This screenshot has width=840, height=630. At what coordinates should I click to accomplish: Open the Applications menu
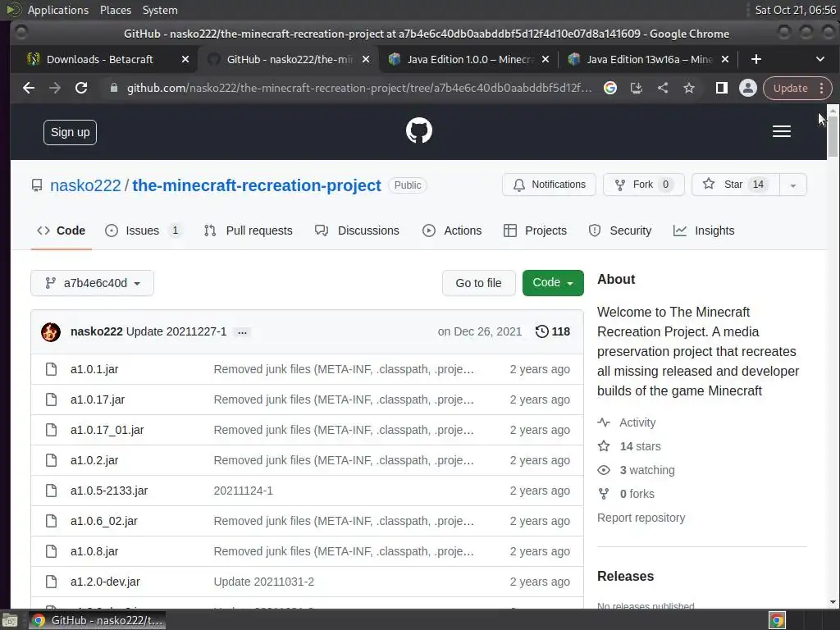(x=58, y=10)
